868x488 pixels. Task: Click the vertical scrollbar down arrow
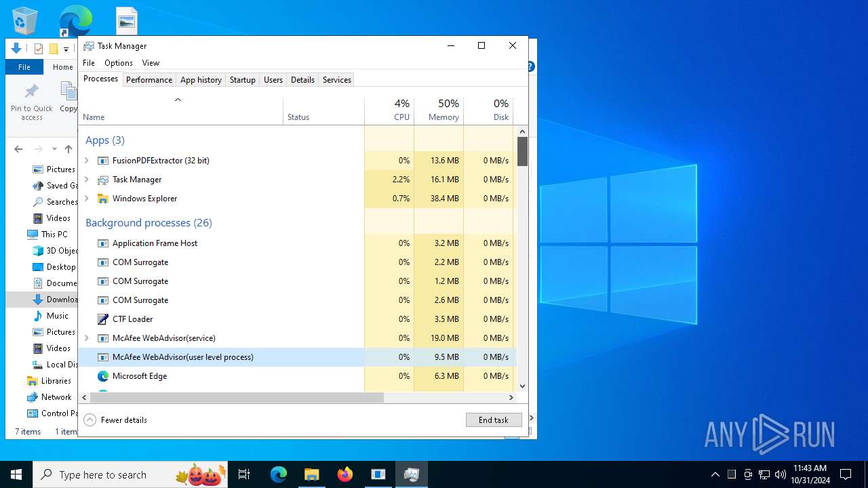click(522, 386)
